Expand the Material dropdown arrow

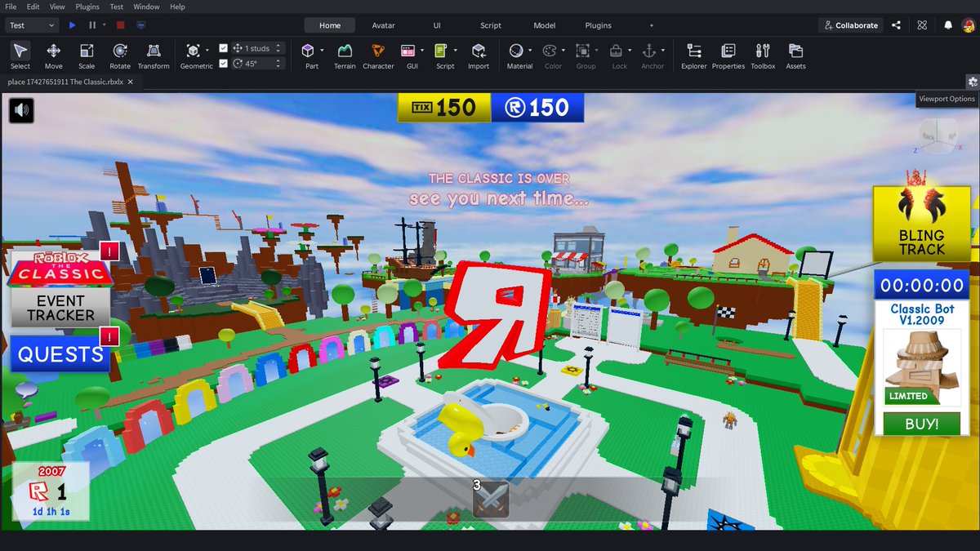[x=529, y=51]
